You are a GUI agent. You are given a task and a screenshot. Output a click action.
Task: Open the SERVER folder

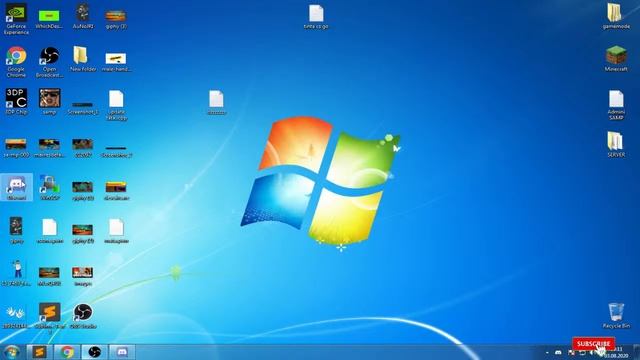pyautogui.click(x=616, y=144)
